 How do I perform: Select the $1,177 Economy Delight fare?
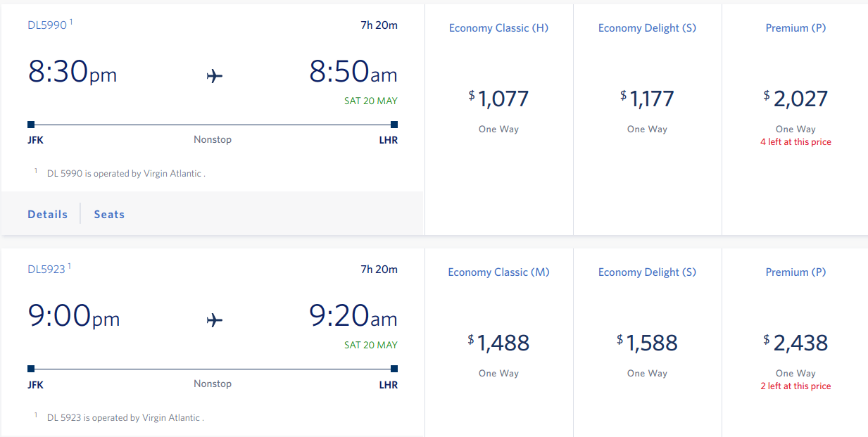click(x=648, y=99)
